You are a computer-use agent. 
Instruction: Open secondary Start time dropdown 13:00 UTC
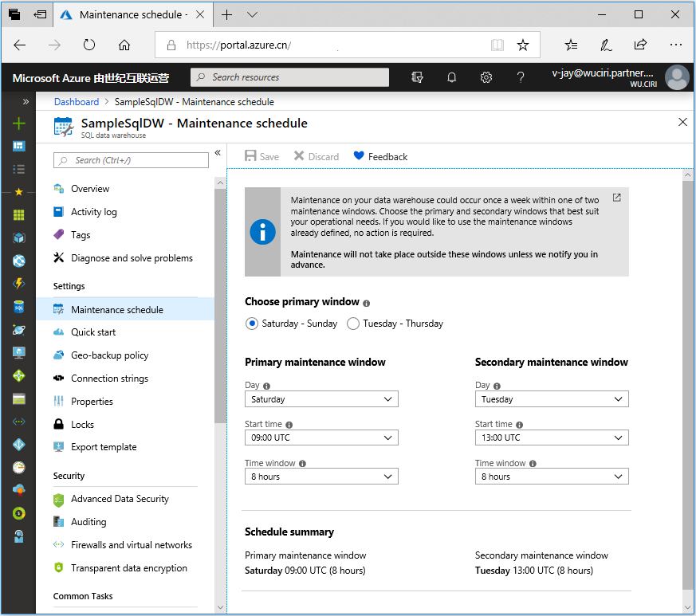click(x=552, y=437)
